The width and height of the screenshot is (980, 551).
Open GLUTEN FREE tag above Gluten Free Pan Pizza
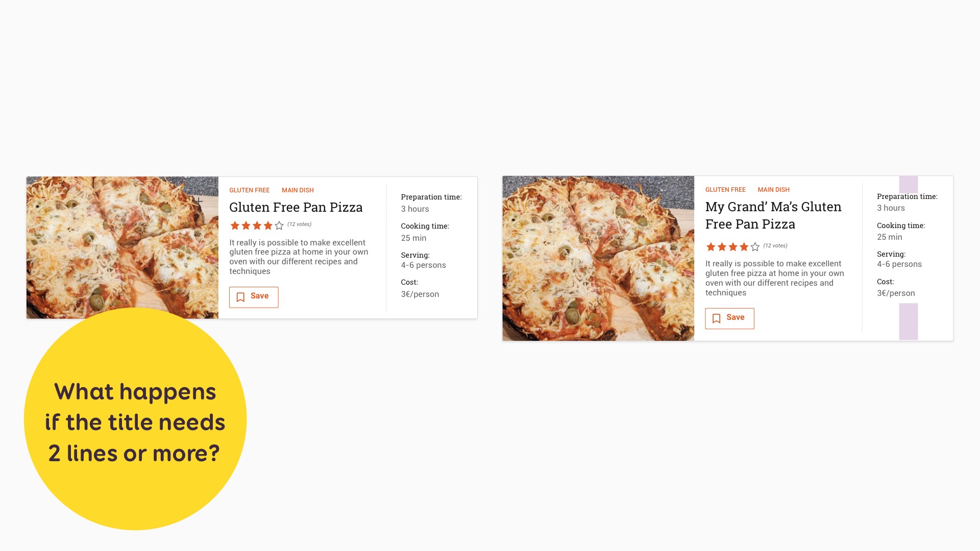point(249,190)
